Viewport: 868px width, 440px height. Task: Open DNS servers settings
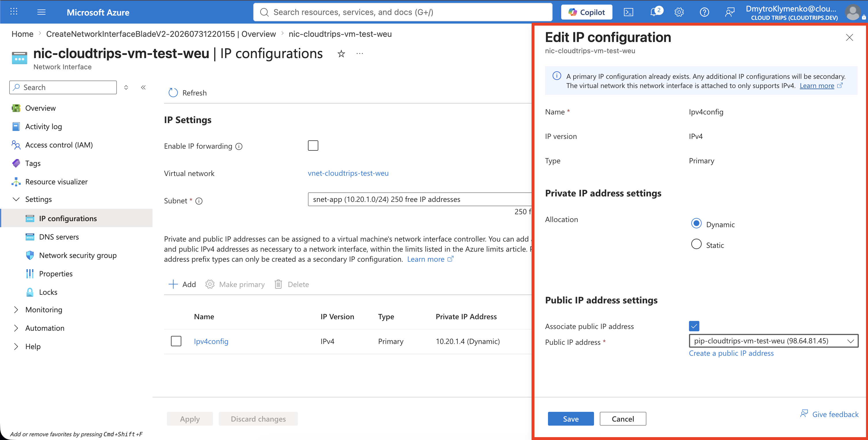[59, 237]
